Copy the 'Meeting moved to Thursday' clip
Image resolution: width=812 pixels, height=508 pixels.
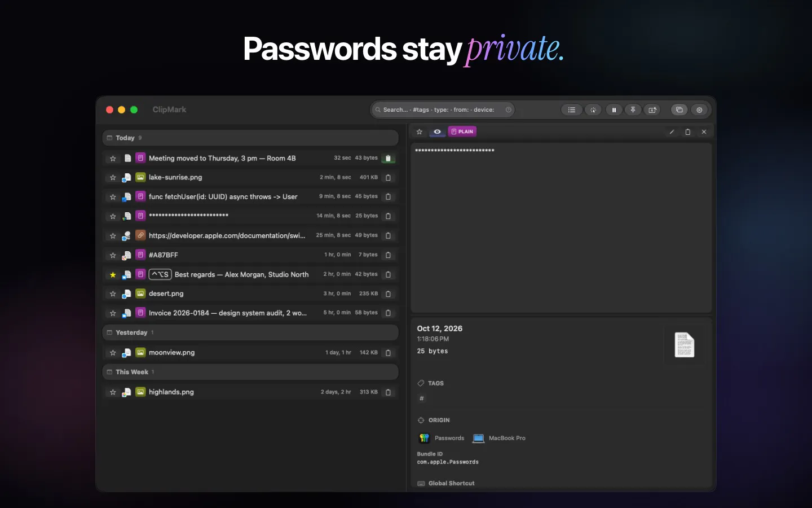point(388,159)
